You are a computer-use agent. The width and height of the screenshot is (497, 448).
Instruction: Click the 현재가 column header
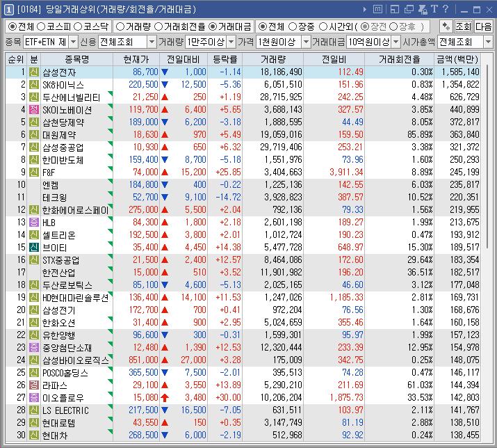(x=136, y=59)
